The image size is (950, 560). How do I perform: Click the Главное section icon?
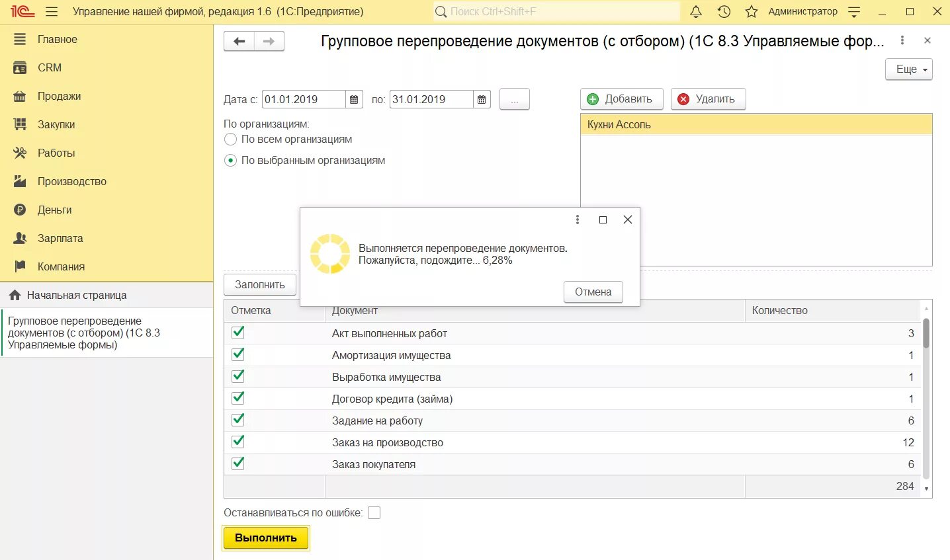(20, 39)
